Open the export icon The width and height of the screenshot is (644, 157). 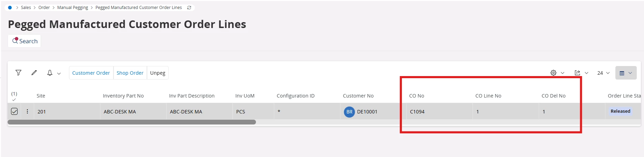coord(577,73)
